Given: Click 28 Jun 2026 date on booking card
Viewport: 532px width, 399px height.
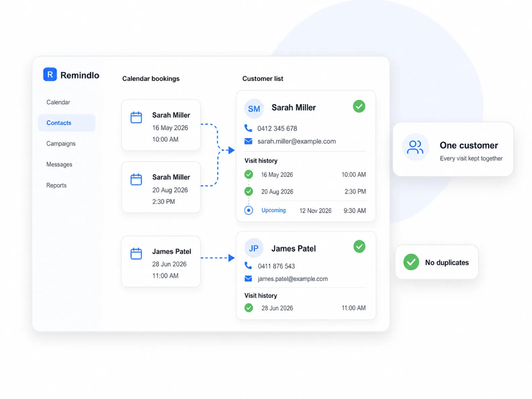Looking at the screenshot, I should tap(169, 264).
